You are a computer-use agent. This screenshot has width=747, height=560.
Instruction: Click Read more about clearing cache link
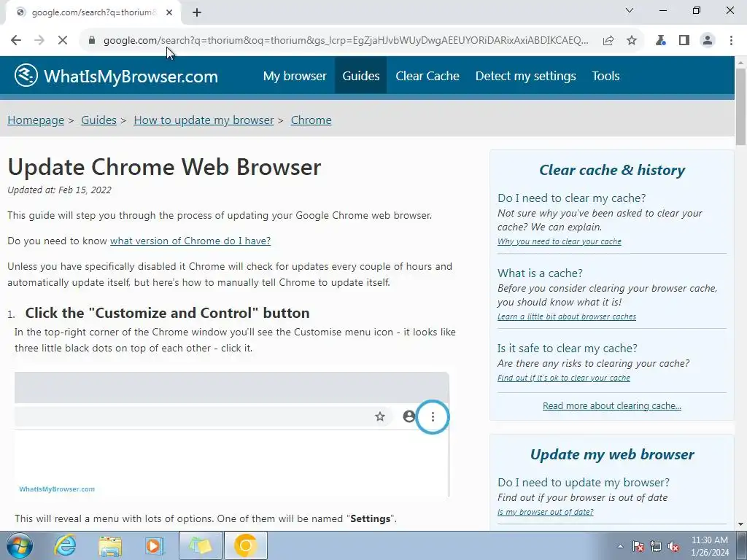tap(612, 405)
